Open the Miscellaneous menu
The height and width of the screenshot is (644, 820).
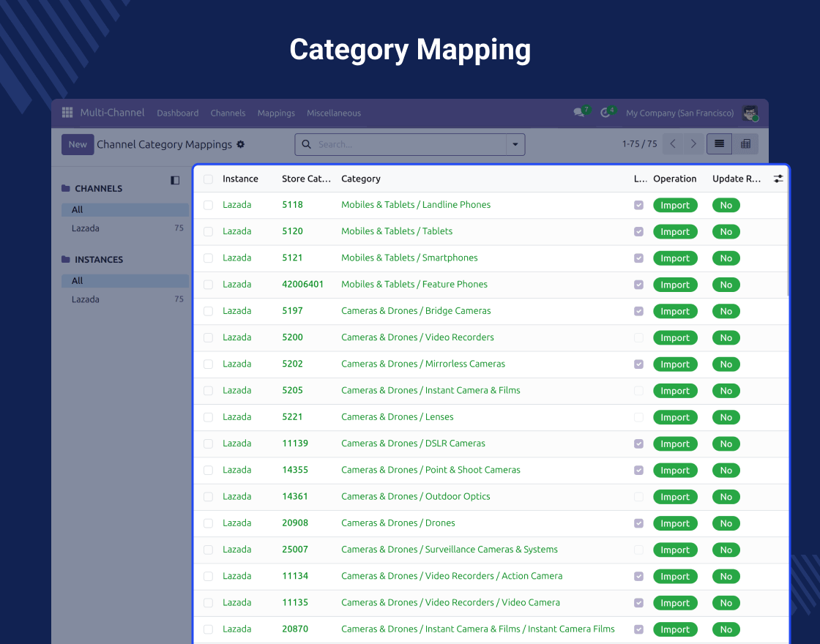click(334, 113)
